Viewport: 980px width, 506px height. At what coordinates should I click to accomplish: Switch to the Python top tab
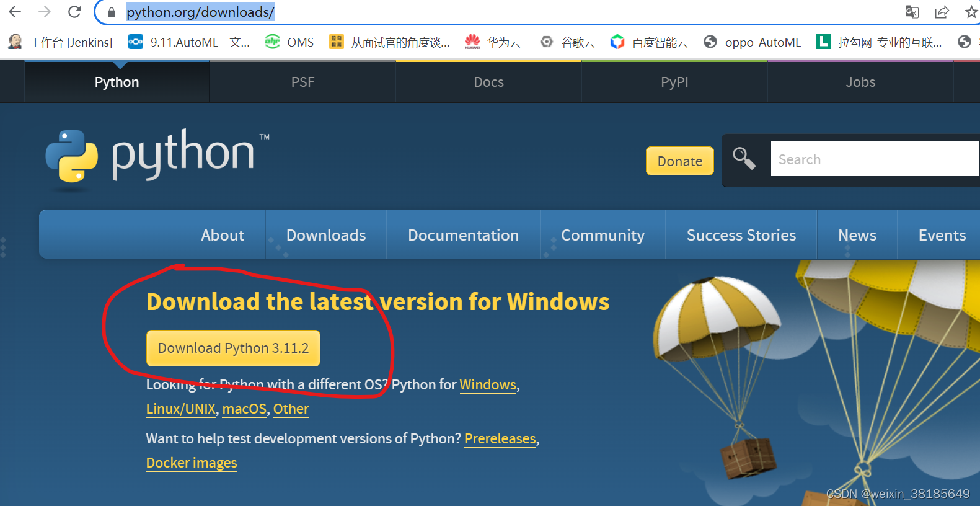coord(117,82)
